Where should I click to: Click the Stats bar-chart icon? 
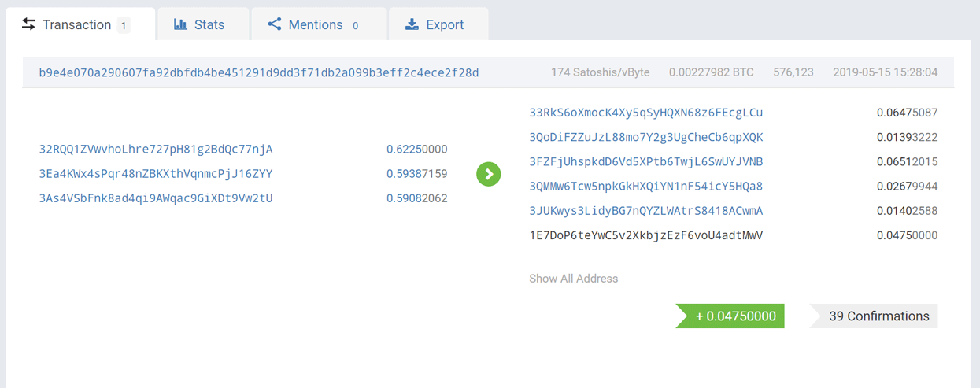point(179,24)
